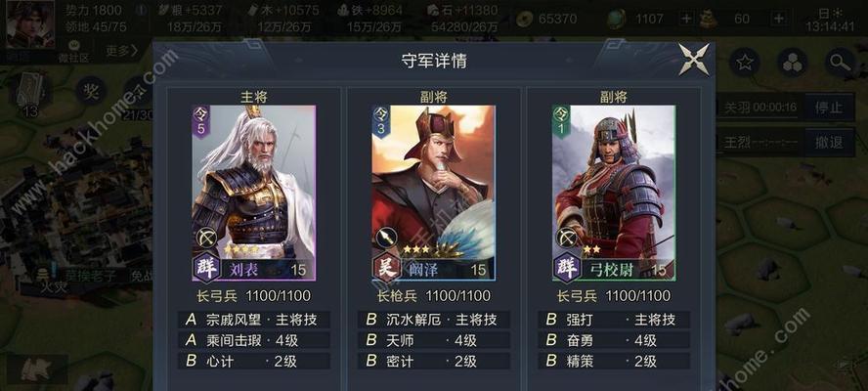This screenshot has height=391, width=868.
Task: Open the card deck icon showing 13
Action: tap(30, 93)
